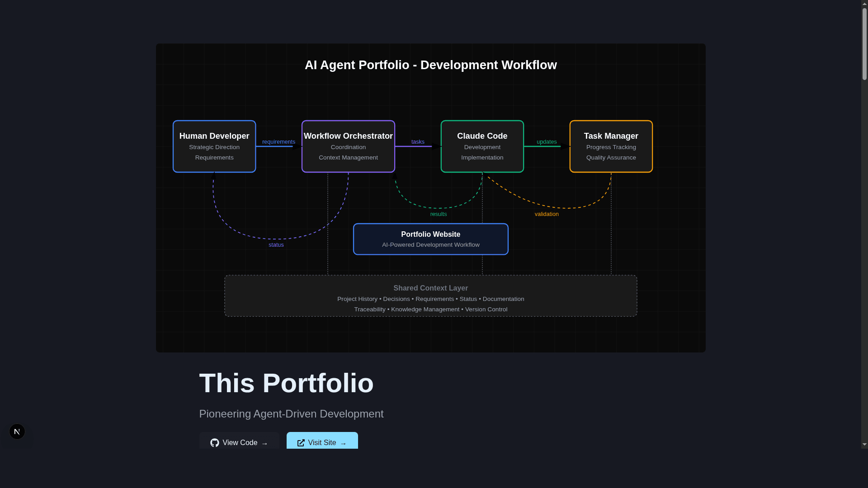Select the Human Developer node
Image resolution: width=868 pixels, height=488 pixels.
coord(214,146)
